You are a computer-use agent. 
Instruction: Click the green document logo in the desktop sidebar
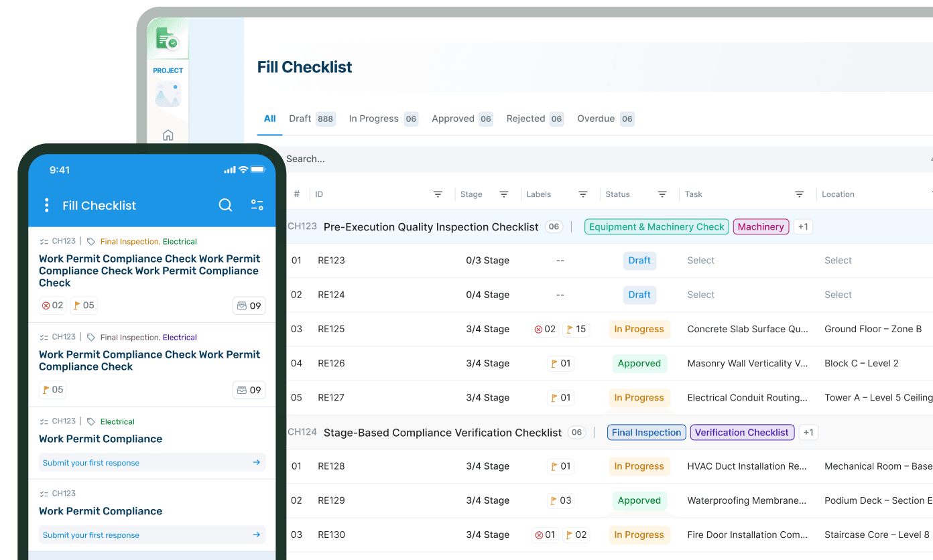tap(166, 39)
